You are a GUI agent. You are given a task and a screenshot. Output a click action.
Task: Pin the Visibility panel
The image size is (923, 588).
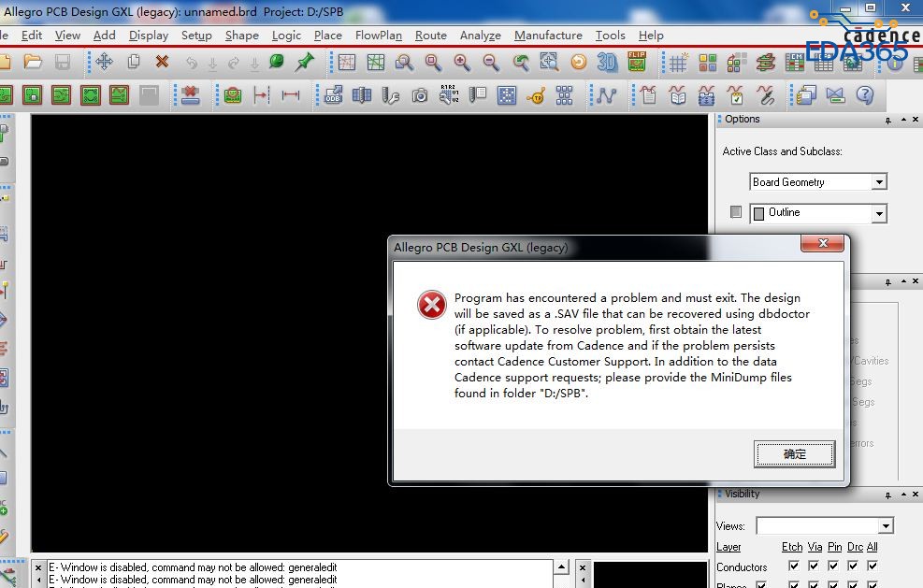pyautogui.click(x=888, y=495)
